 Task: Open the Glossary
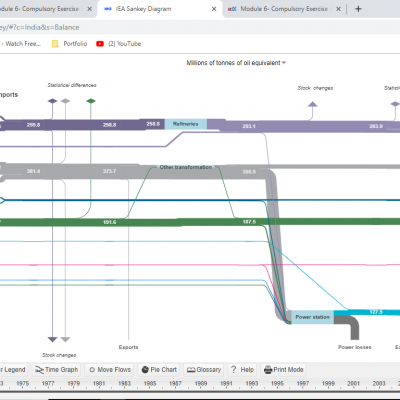(204, 370)
